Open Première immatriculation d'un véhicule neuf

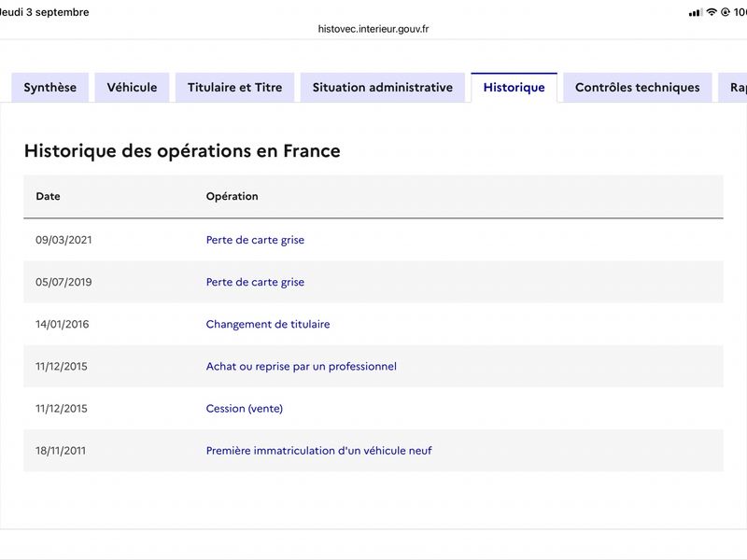pos(318,451)
